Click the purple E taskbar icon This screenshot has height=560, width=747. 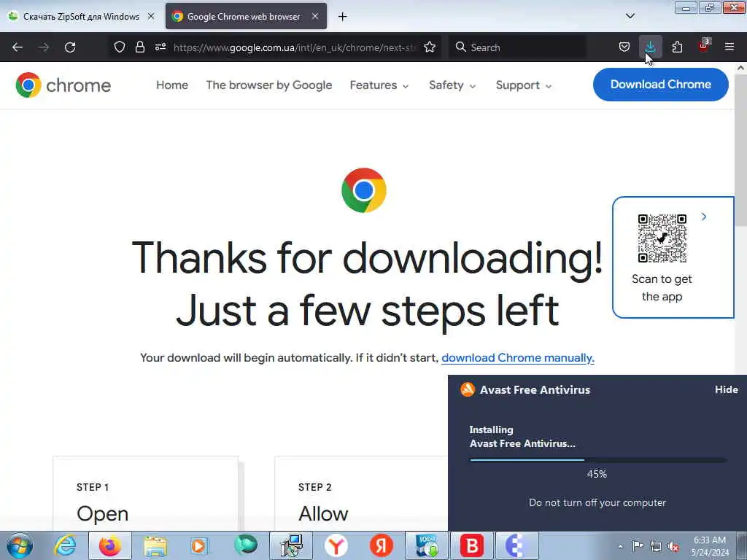516,545
